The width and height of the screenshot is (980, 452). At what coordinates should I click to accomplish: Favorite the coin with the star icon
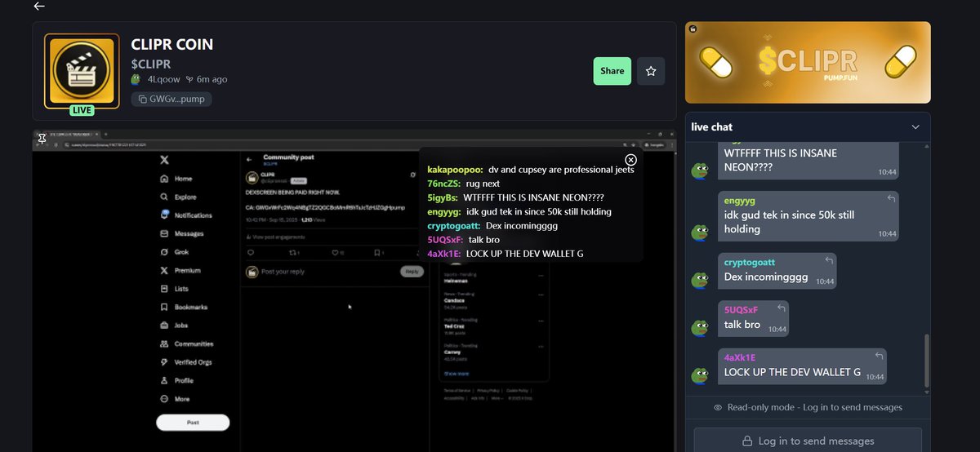click(x=651, y=71)
